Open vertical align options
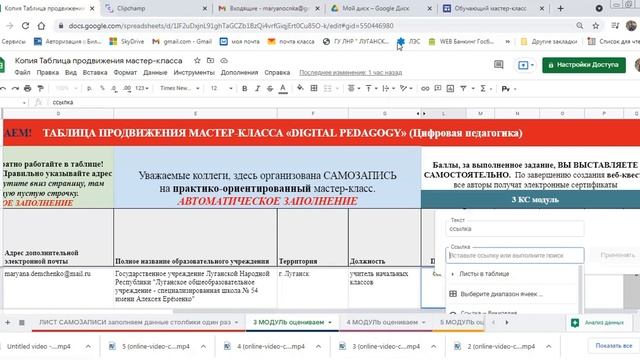This screenshot has width=640, height=360. click(x=371, y=88)
